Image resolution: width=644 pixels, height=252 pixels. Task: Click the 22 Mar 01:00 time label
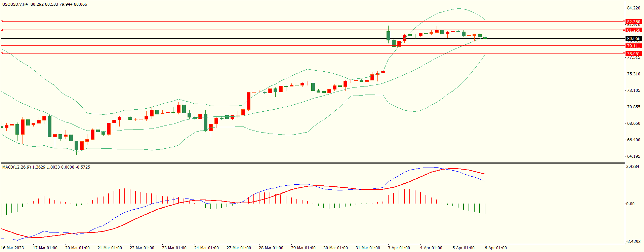142,248
